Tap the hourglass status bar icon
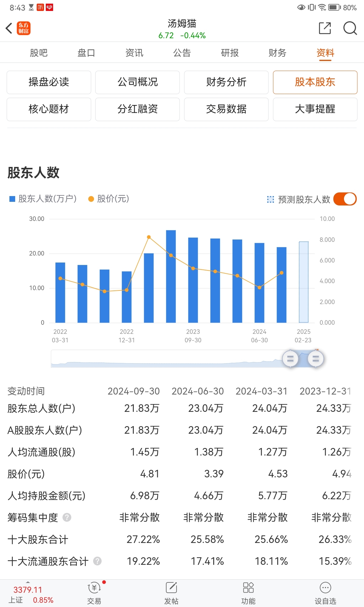This screenshot has height=607, width=364. click(31, 8)
